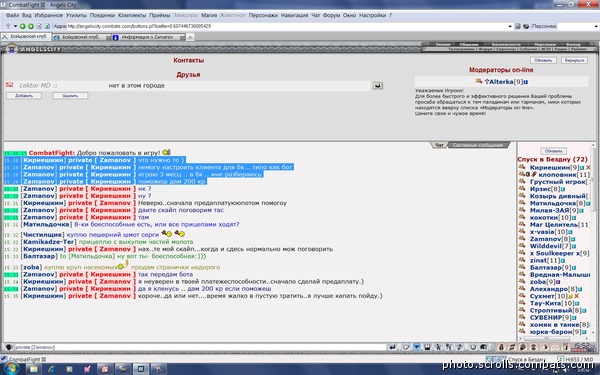The height and width of the screenshot is (375, 600).
Task: Open the Поединки menu
Action: 102,15
